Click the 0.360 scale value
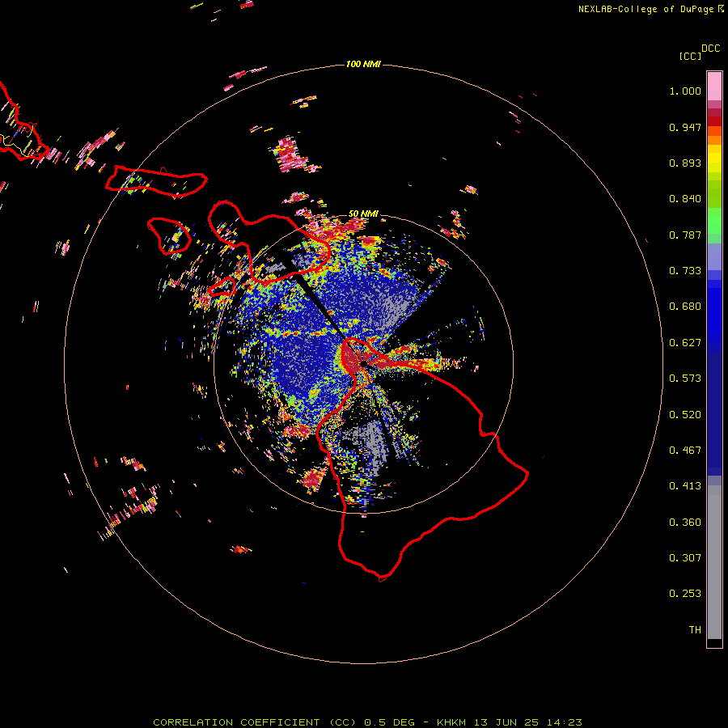This screenshot has width=728, height=728. [685, 523]
